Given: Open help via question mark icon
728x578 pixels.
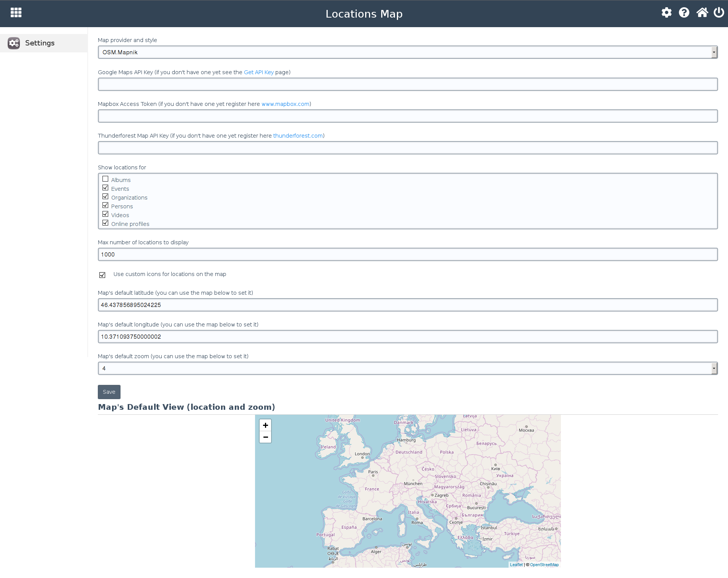Looking at the screenshot, I should tap(684, 13).
